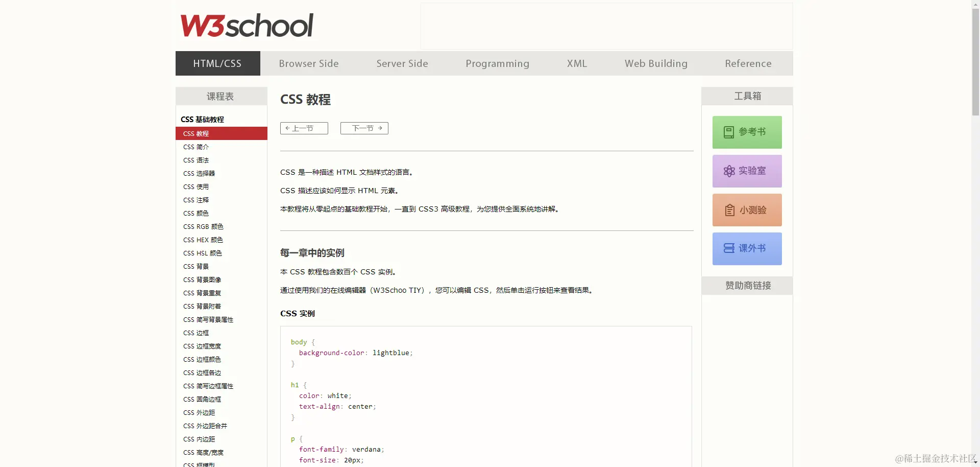The height and width of the screenshot is (467, 980).
Task: Click the background-color line in code example
Action: 356,353
